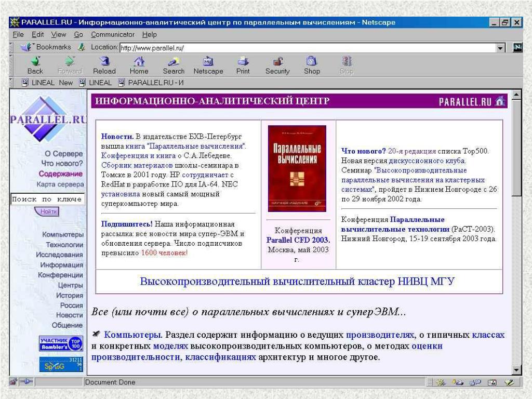Open the Компьютеры sidebar link

(x=63, y=234)
